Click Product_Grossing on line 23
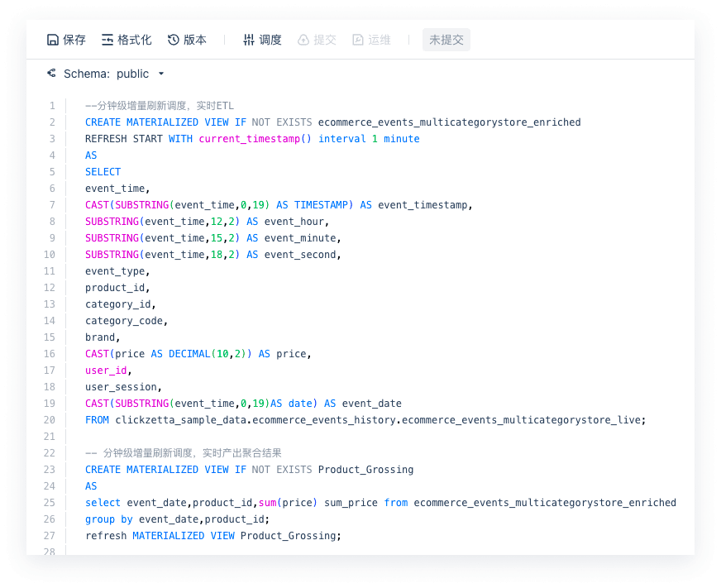This screenshot has height=588, width=721. (x=365, y=470)
